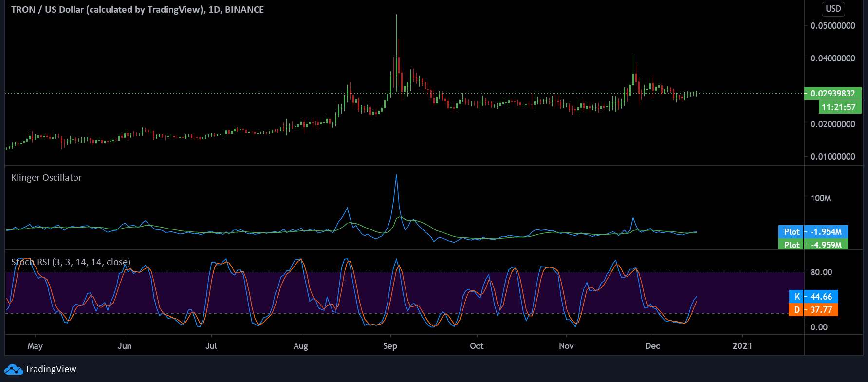868x382 pixels.
Task: Click the September price spike candle peak
Action: click(396, 16)
